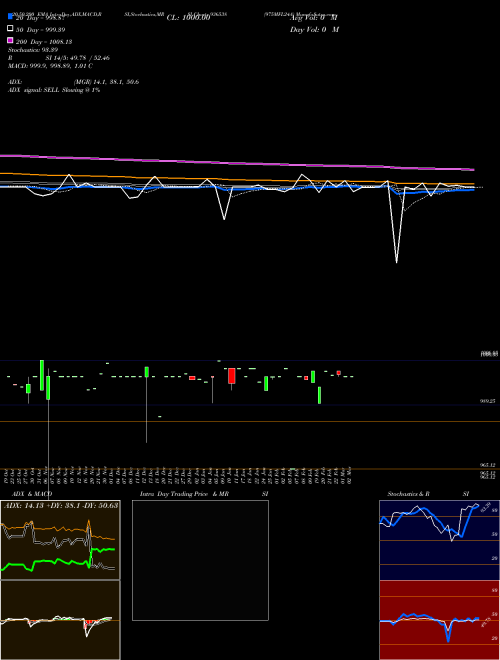Screen dimensions: 500x660
Task: Click the 989.25 price axis label
Action: [x=487, y=402]
